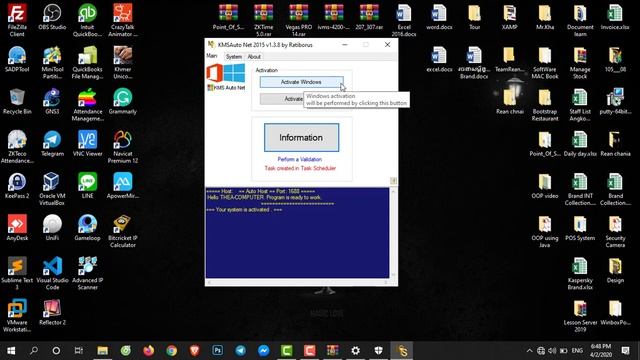Select the LINE desktop icon
Image resolution: width=640 pixels, height=360 pixels.
click(87, 186)
